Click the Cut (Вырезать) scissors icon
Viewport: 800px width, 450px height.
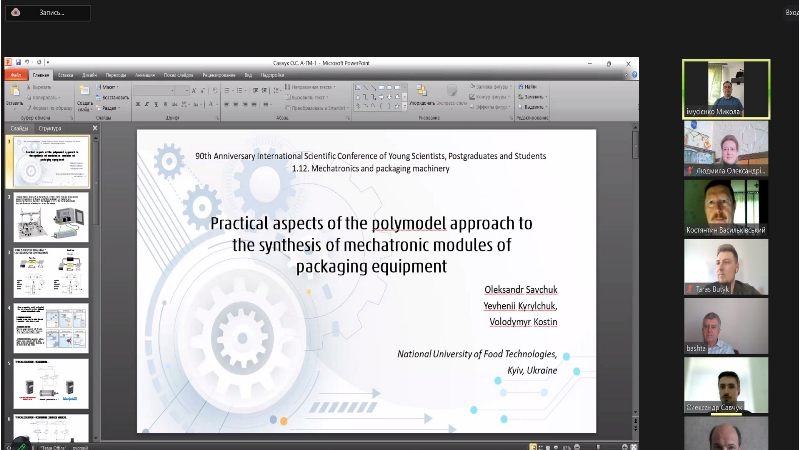coord(29,87)
